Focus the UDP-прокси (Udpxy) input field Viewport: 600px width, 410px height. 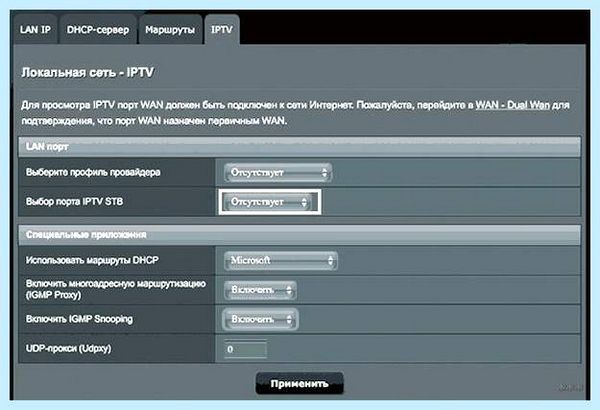coord(246,349)
